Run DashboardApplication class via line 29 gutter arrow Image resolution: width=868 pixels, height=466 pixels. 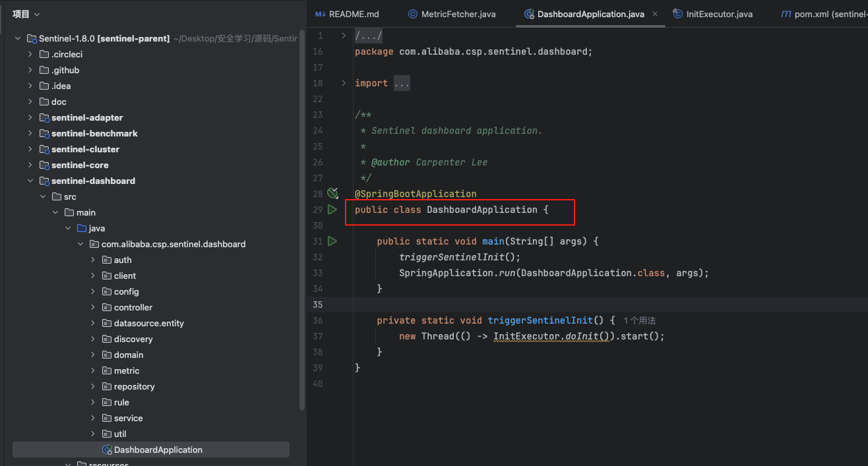(332, 210)
